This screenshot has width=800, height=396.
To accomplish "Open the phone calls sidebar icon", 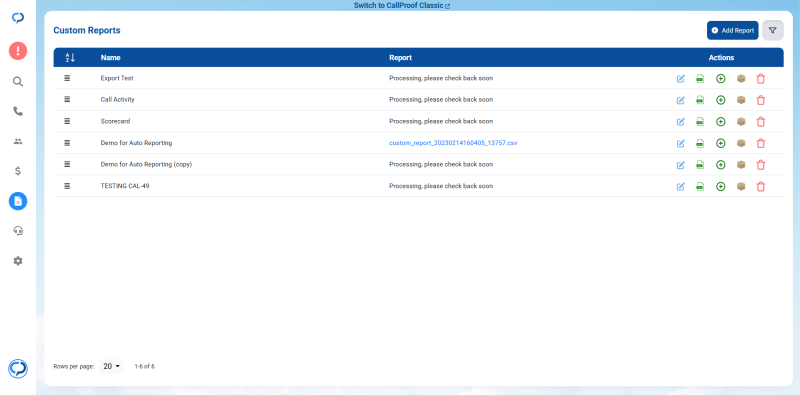I will pos(18,111).
